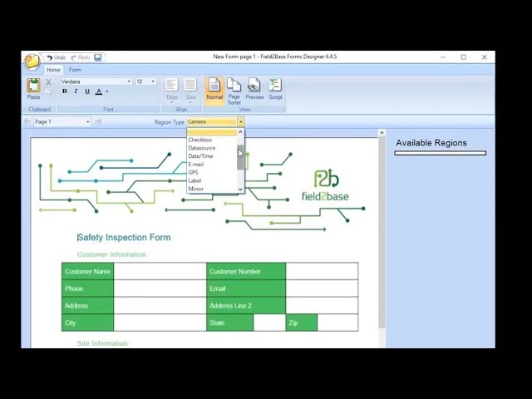Click the region list scroll down arrow
This screenshot has width=532, height=399.
point(240,190)
